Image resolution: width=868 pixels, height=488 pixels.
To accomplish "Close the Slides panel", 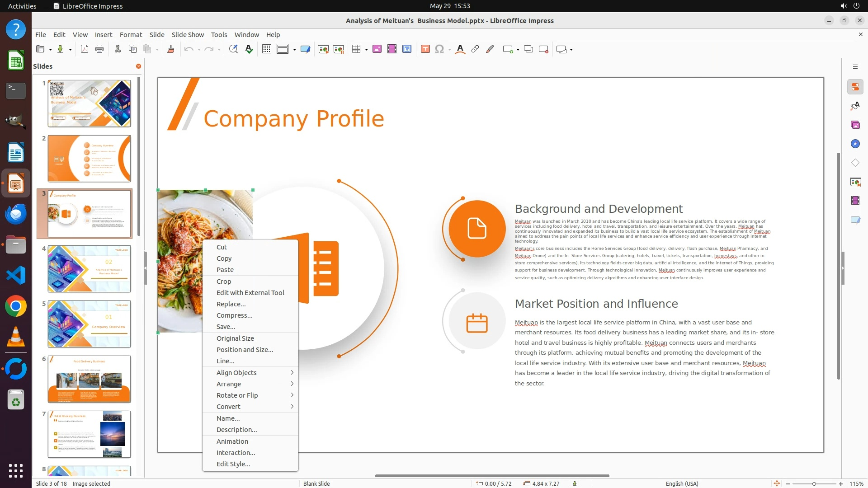I will (x=138, y=66).
